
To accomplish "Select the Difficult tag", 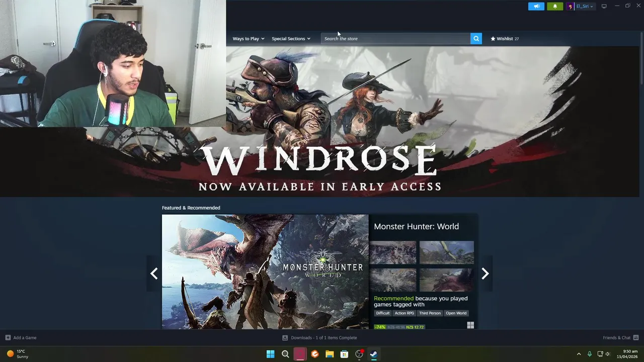I will click(x=383, y=313).
